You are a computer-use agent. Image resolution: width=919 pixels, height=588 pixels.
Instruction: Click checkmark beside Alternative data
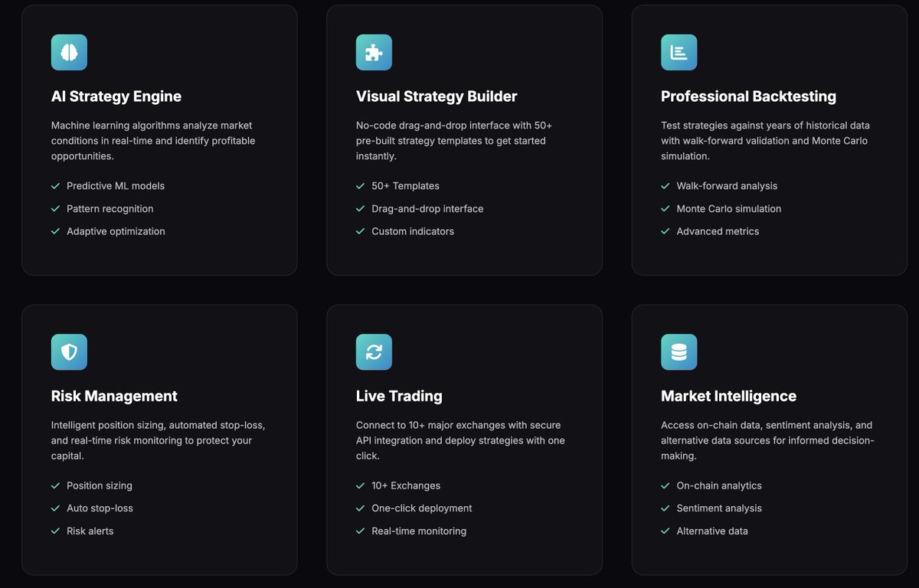pos(665,531)
